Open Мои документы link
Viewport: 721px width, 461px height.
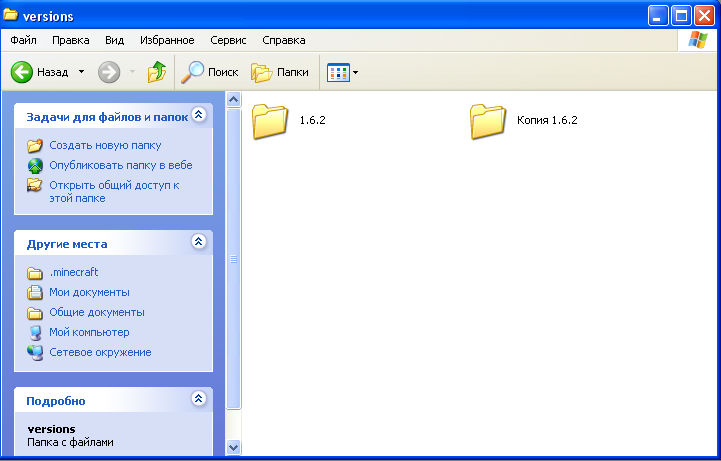pos(89,292)
